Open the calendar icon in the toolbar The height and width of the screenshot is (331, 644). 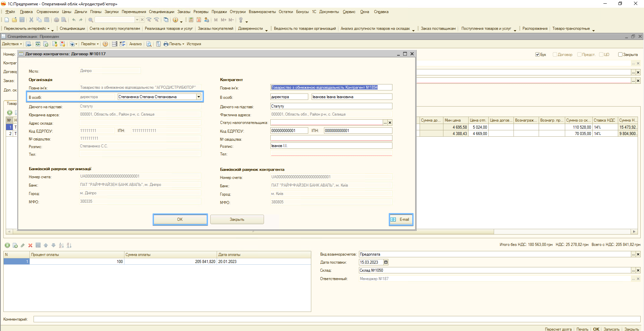(199, 20)
